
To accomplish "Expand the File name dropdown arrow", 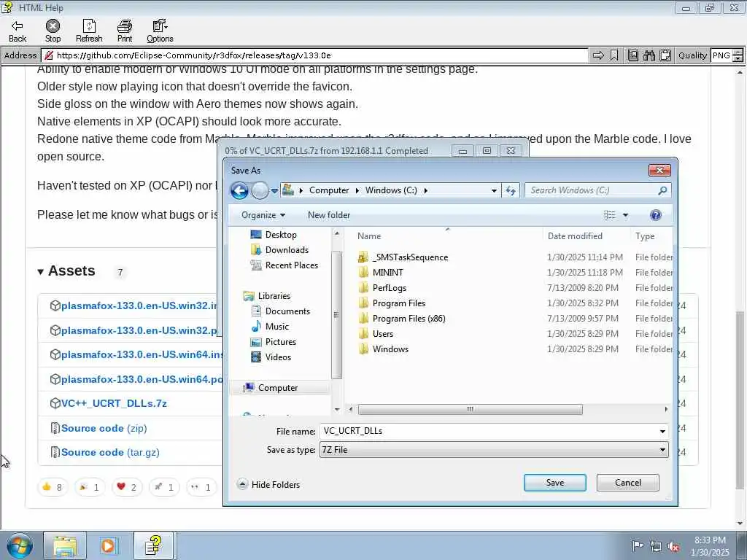I will [662, 432].
